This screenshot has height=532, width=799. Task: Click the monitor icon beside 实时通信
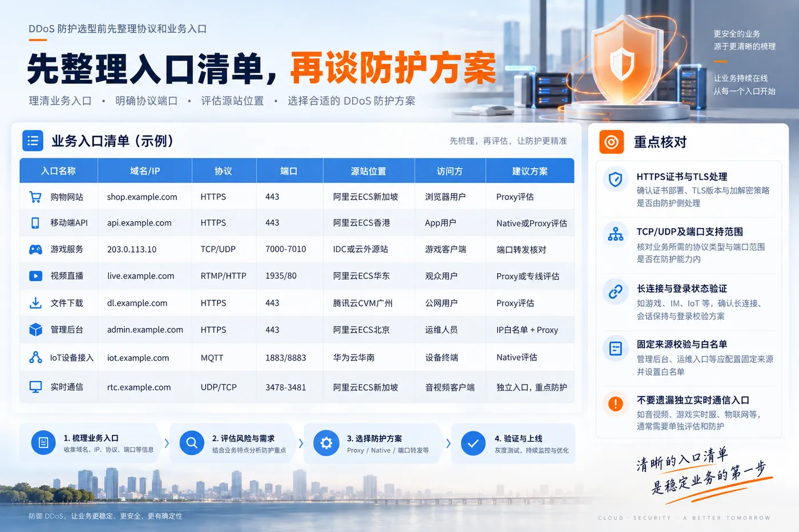click(x=35, y=387)
